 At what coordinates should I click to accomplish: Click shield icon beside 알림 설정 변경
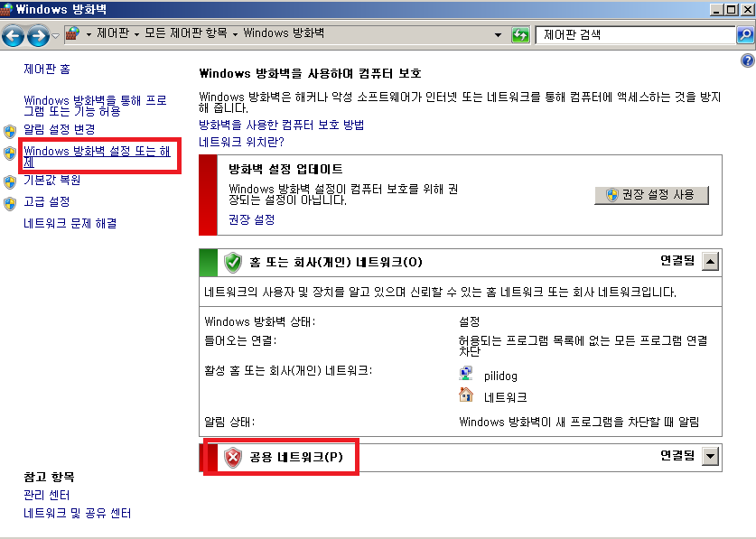pos(10,131)
